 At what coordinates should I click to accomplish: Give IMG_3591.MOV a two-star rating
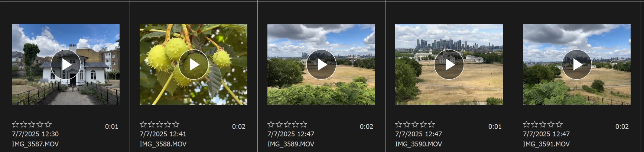535,124
